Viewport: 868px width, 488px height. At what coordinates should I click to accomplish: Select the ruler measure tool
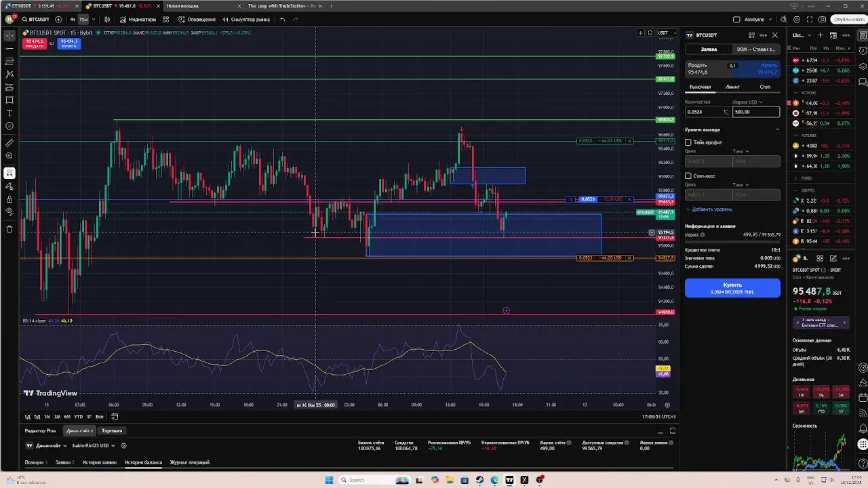(9, 143)
